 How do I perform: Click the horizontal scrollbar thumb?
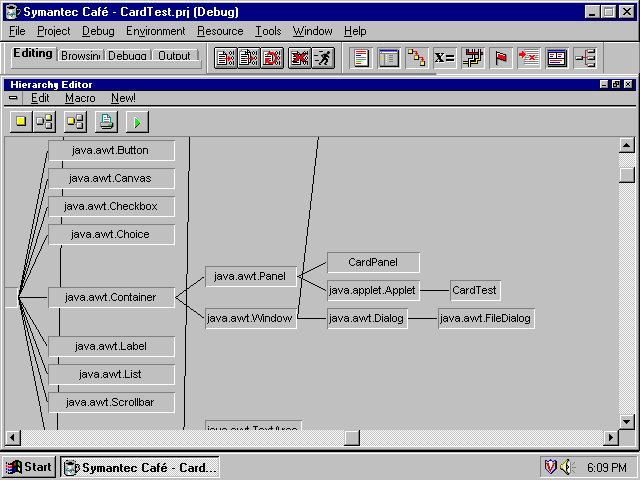tap(352, 438)
